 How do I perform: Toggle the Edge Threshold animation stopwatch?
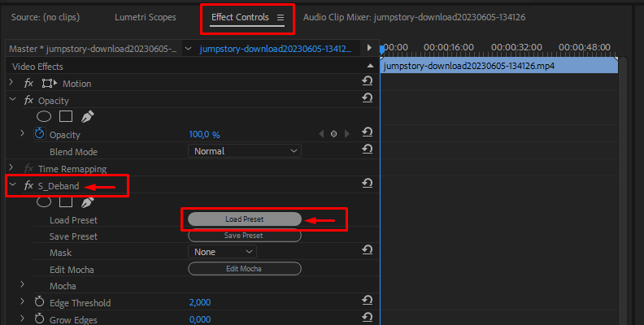39,302
